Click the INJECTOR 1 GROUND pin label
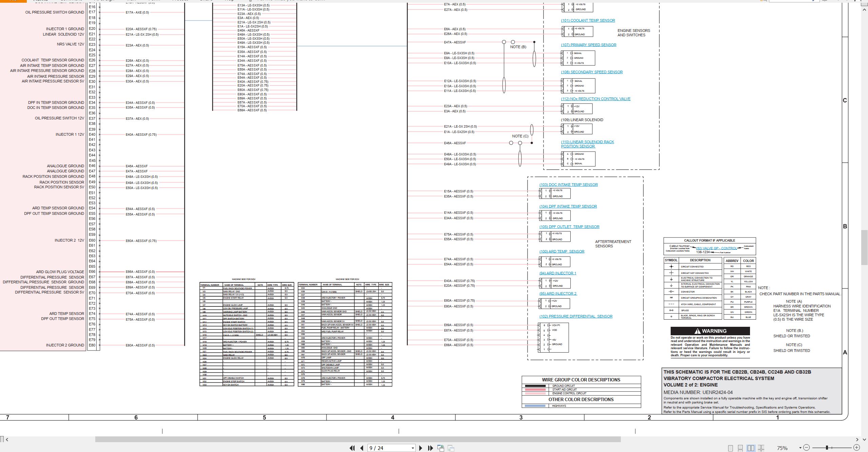Image resolution: width=868 pixels, height=452 pixels. 65,29
